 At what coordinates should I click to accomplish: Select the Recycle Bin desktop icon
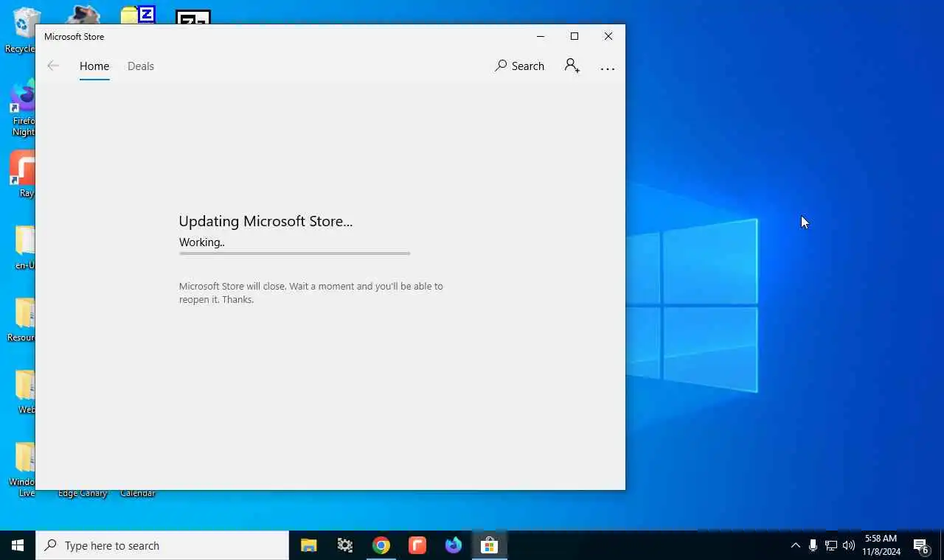pos(22,31)
